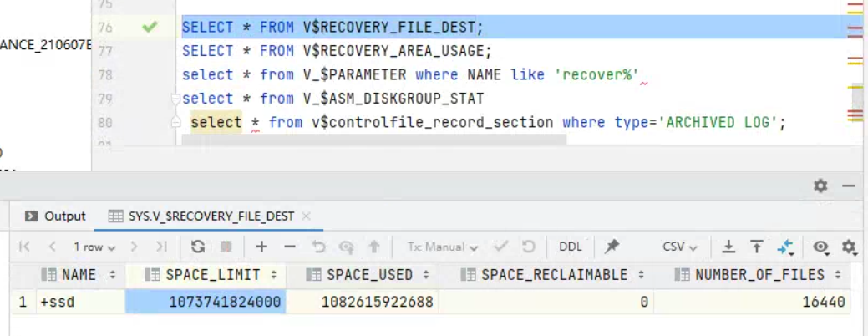Click the 'ARCHIVED LOG' string literal
Viewport: 868px width, 336px height.
coord(718,122)
